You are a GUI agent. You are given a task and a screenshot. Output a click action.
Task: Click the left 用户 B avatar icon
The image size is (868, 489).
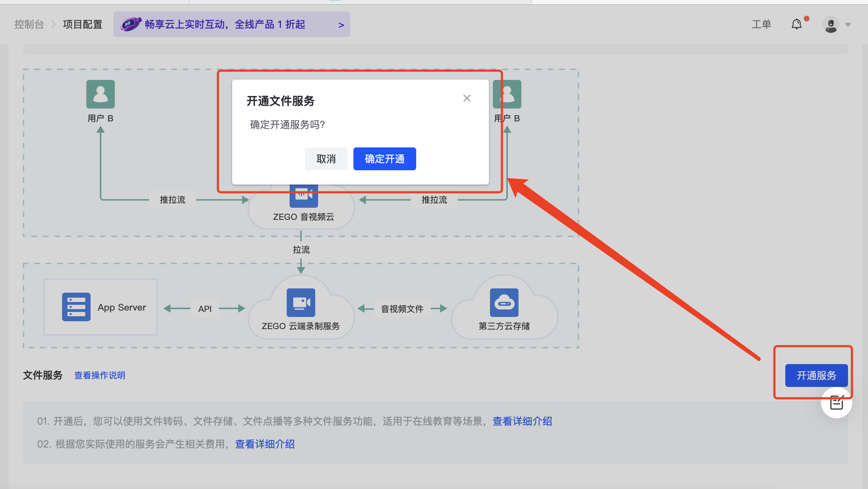click(100, 94)
